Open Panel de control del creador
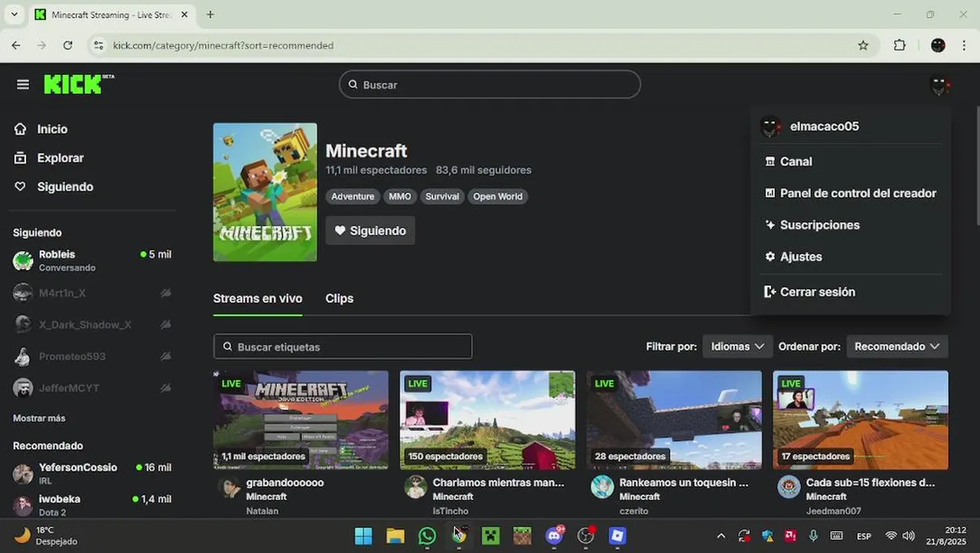Screen dimensions: 980x553 click(x=850, y=193)
